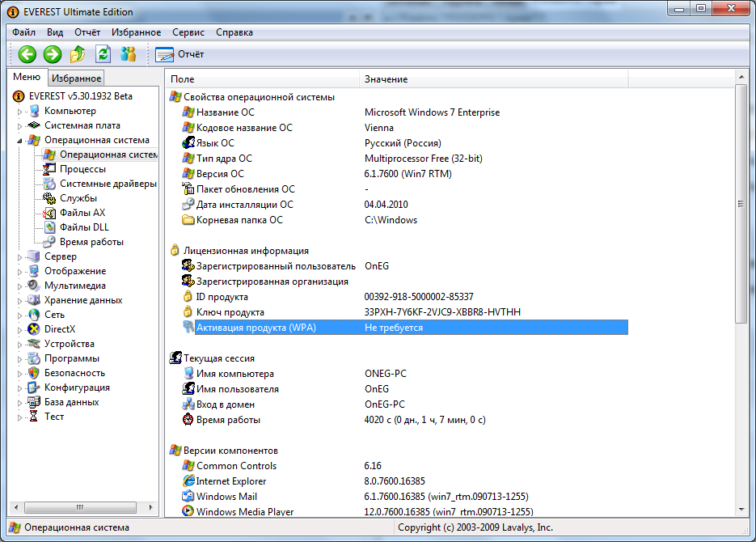Click the Конфигурация icon in tree
756x542 pixels.
[x=34, y=387]
